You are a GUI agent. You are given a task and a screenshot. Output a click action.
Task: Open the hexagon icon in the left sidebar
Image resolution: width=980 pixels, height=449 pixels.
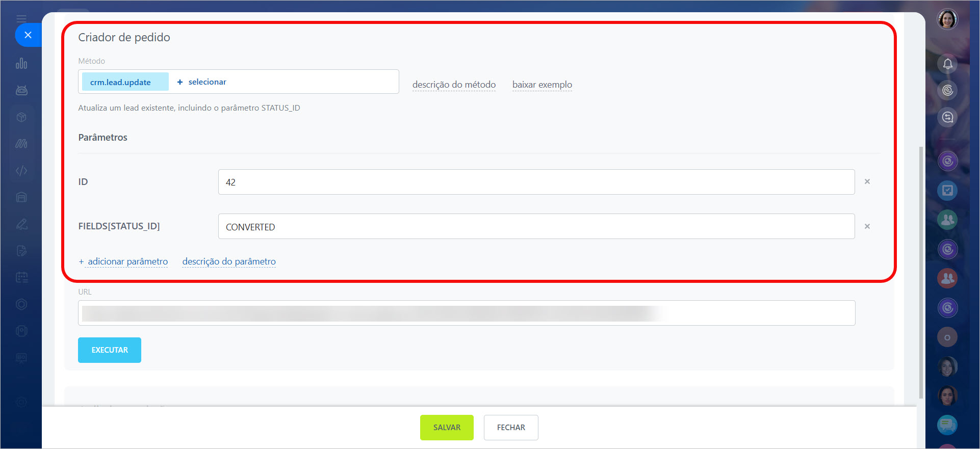pos(21,304)
